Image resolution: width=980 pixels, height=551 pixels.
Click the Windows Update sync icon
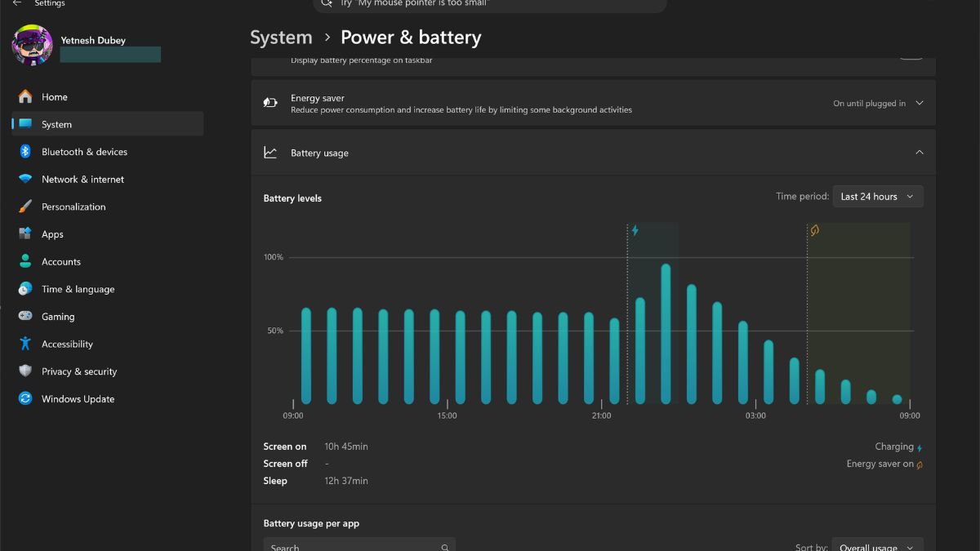tap(25, 399)
